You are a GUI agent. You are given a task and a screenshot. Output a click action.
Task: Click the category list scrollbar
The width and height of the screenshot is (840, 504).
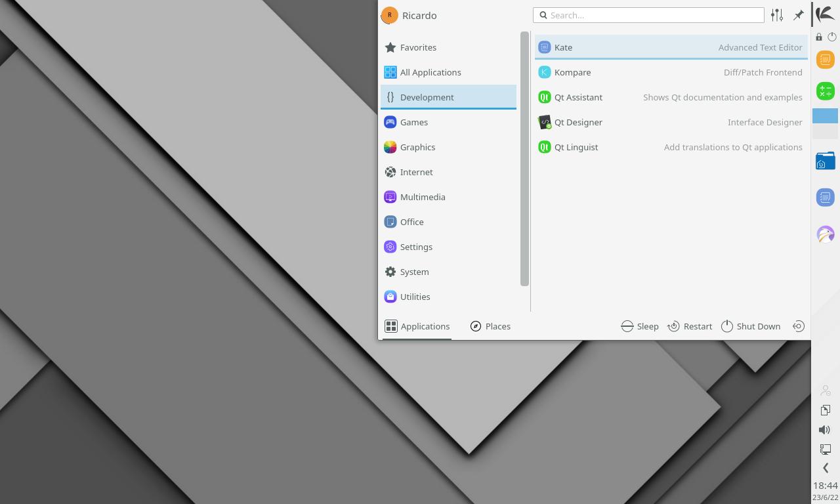(524, 159)
